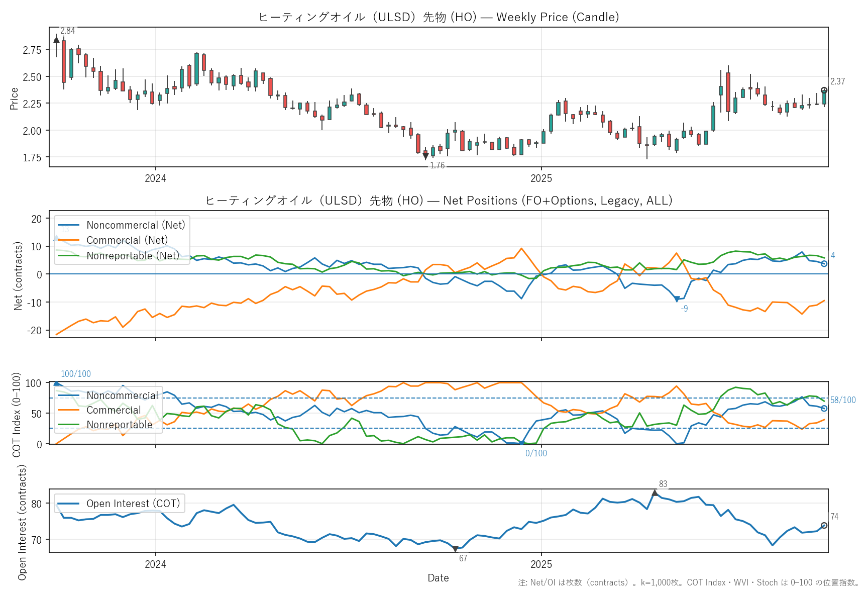This screenshot has height=593, width=868.
Task: Click the -9 Noncommercial net low marker
Action: coord(677,299)
